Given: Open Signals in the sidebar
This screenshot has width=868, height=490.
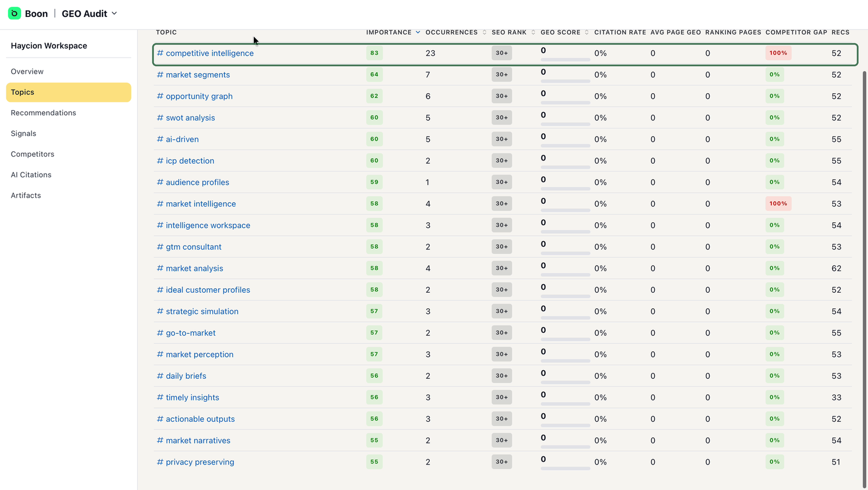Looking at the screenshot, I should point(68,133).
